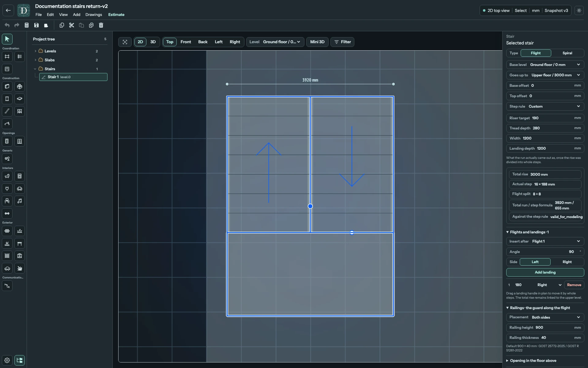Open the railing Placement dropdown
This screenshot has height=368, width=588.
(x=545, y=317)
